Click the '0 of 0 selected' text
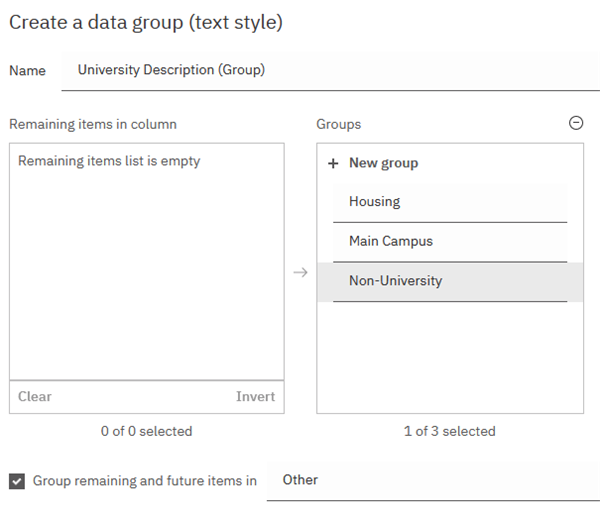Image resolution: width=600 pixels, height=522 pixels. pyautogui.click(x=147, y=431)
